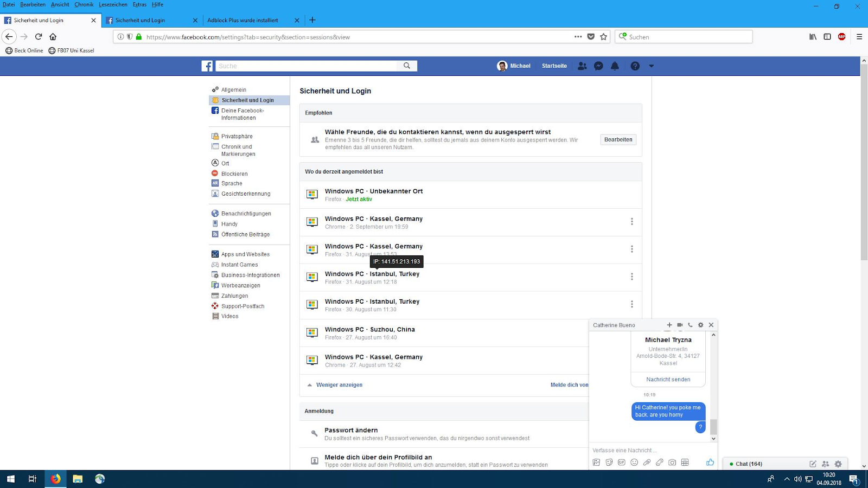Open Sprache settings

[x=232, y=184]
